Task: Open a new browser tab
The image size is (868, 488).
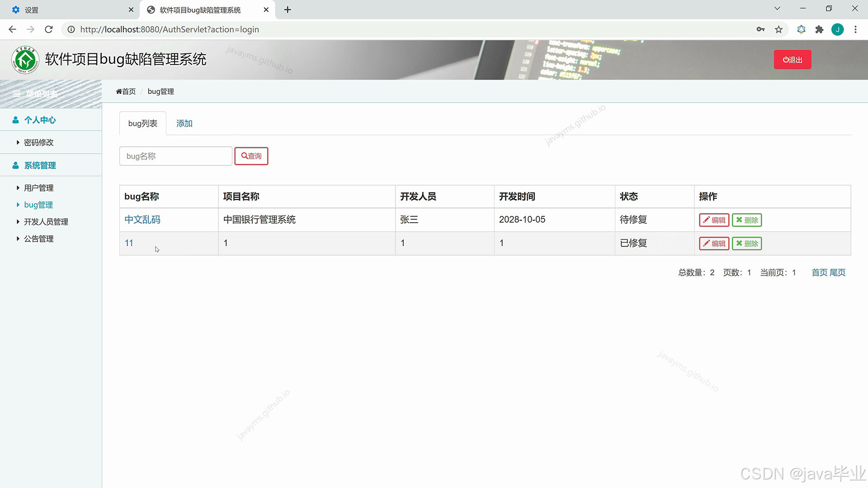Action: pos(288,9)
